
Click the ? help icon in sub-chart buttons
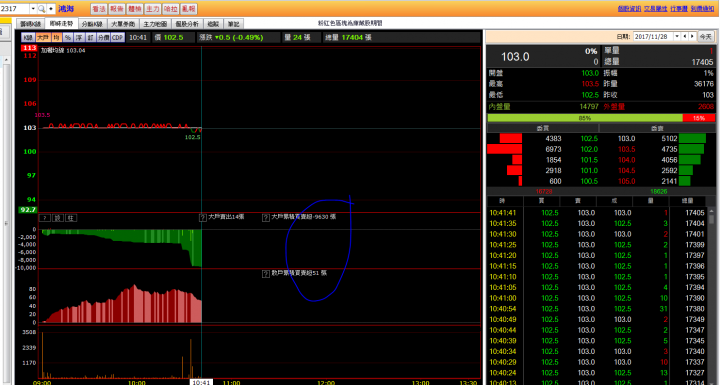click(x=45, y=218)
